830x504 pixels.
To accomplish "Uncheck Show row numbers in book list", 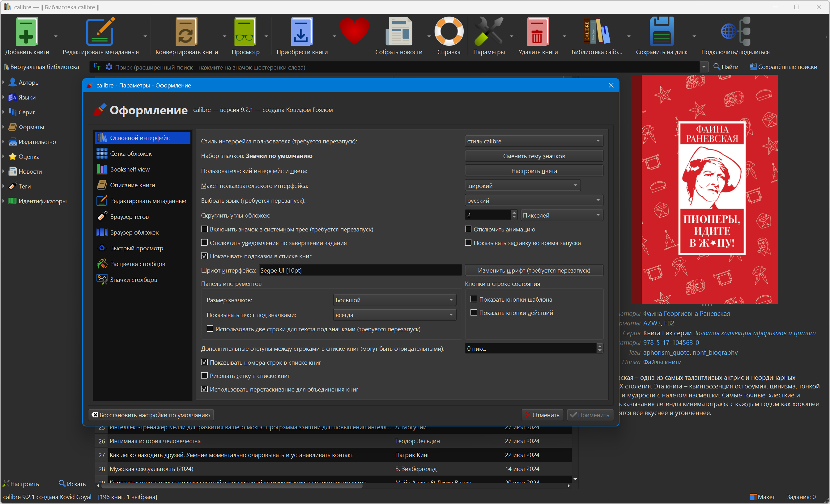I will [x=204, y=362].
